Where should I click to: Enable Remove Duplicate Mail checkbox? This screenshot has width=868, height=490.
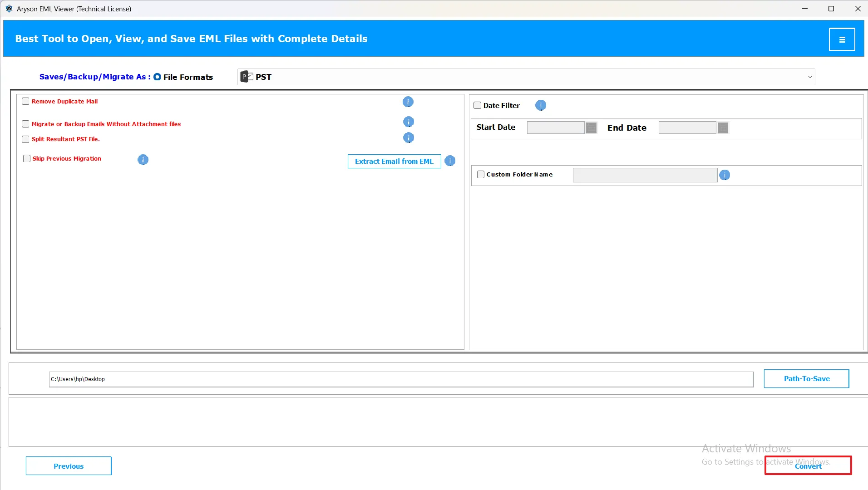26,102
